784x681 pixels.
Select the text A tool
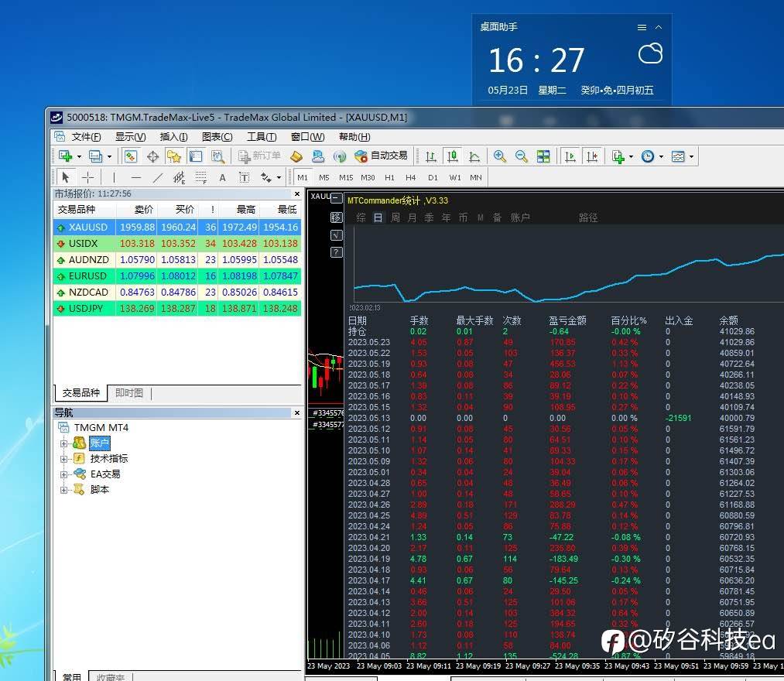pos(222,177)
